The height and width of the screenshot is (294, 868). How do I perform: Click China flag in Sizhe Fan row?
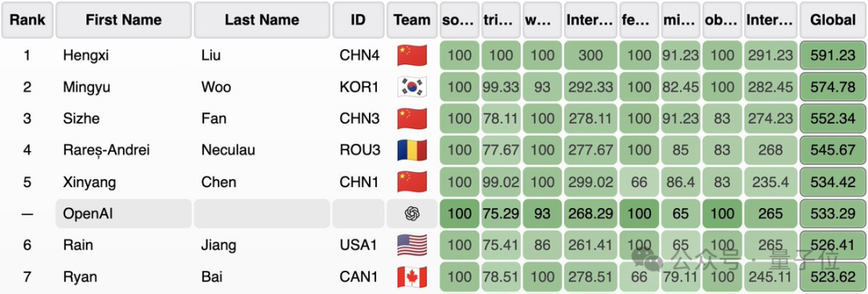pyautogui.click(x=412, y=119)
